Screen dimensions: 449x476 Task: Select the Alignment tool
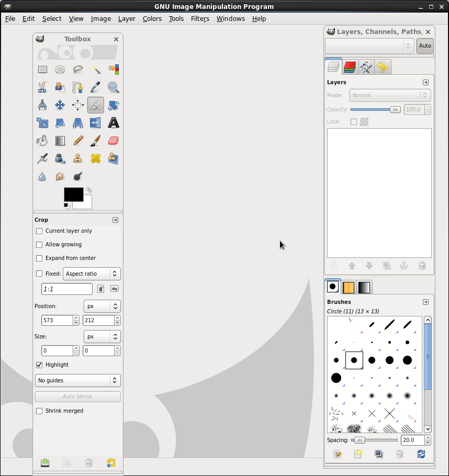pyautogui.click(x=78, y=105)
